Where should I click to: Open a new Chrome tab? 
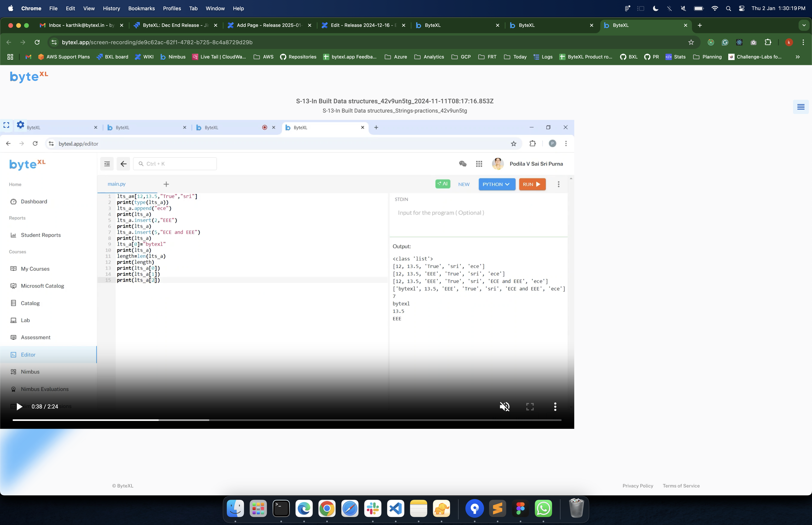(700, 25)
